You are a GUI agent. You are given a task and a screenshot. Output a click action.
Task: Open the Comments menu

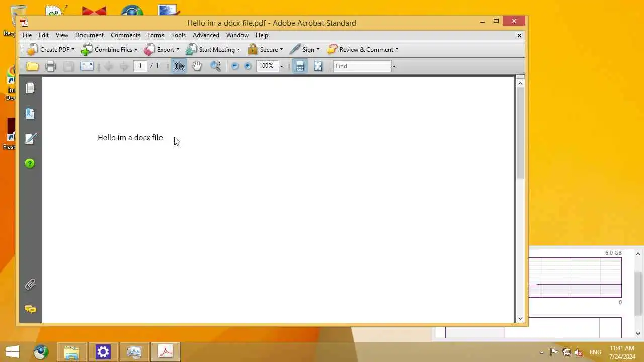click(125, 35)
